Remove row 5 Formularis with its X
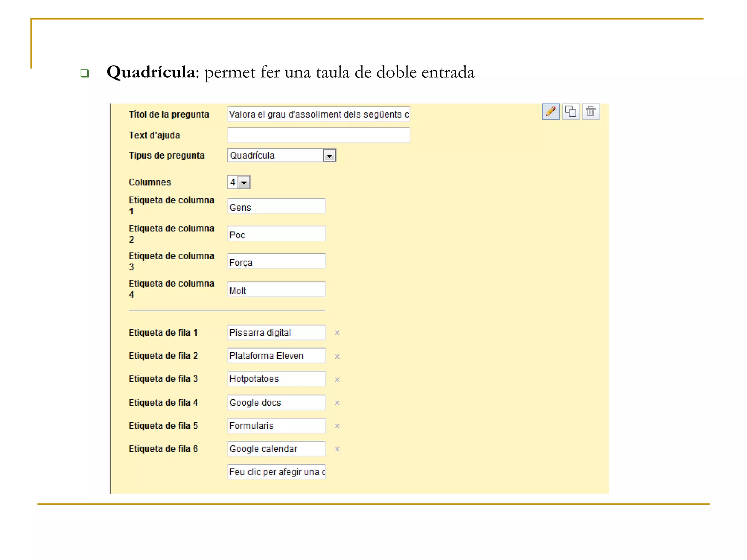 tap(337, 426)
